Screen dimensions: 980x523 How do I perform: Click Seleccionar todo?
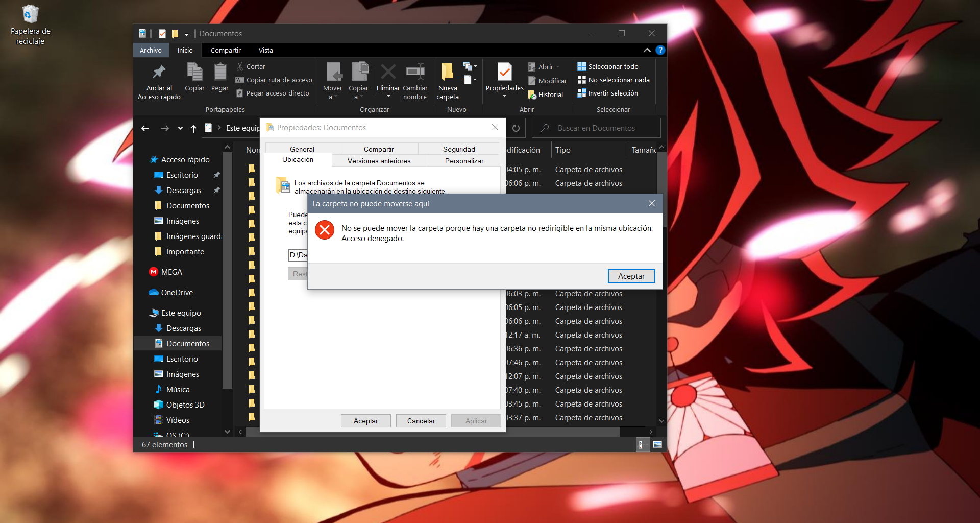point(608,66)
